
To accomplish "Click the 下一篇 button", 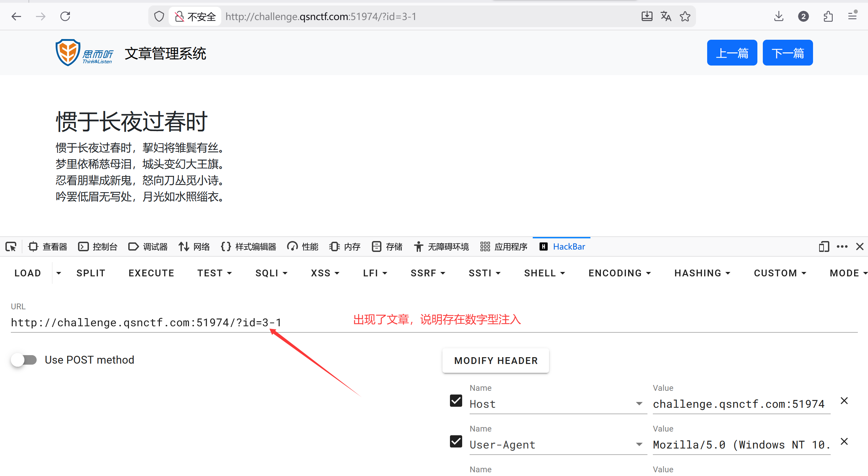I will 788,53.
